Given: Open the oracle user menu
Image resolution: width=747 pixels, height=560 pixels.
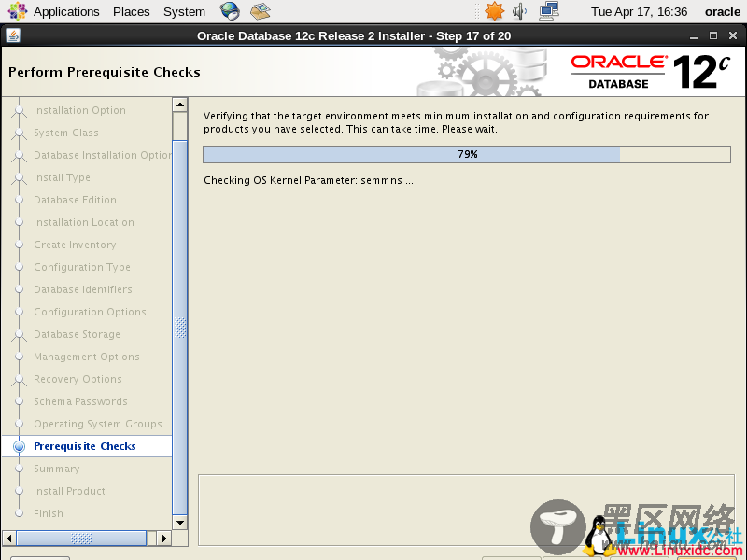Looking at the screenshot, I should [722, 11].
